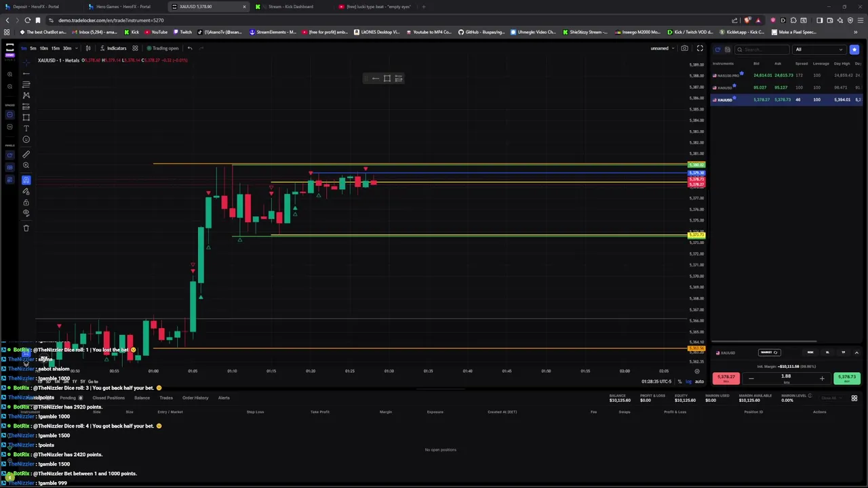Toggle the favorites star filter button
868x488 pixels.
click(x=854, y=49)
